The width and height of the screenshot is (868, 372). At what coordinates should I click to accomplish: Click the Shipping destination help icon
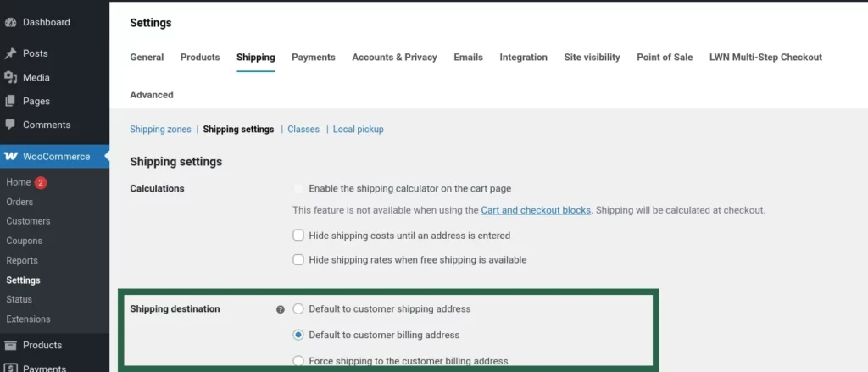click(x=281, y=309)
